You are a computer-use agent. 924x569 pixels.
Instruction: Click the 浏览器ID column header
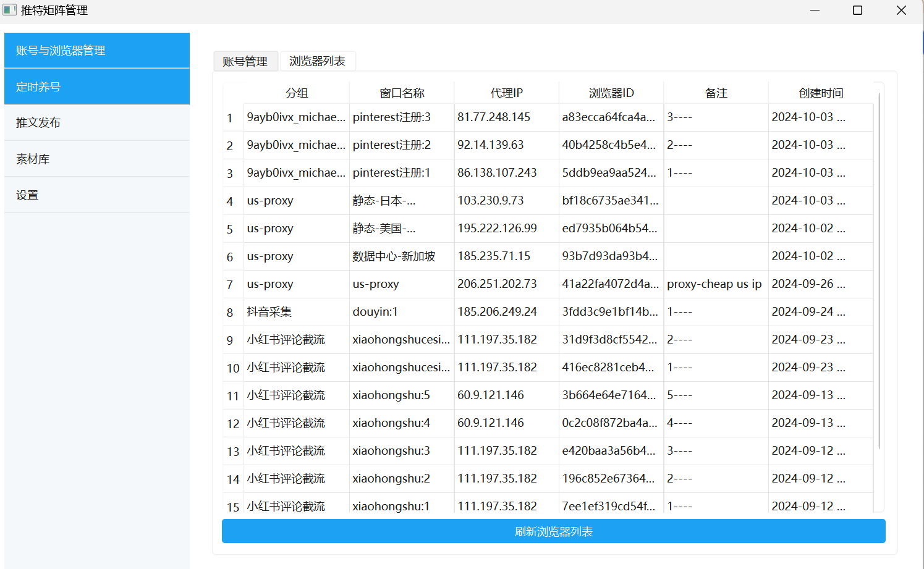point(611,93)
